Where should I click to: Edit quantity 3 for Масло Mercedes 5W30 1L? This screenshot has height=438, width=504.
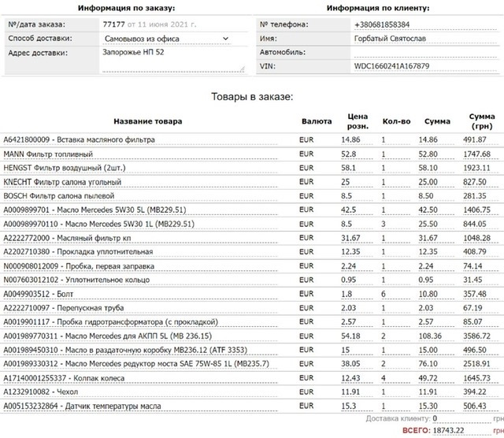(395, 225)
